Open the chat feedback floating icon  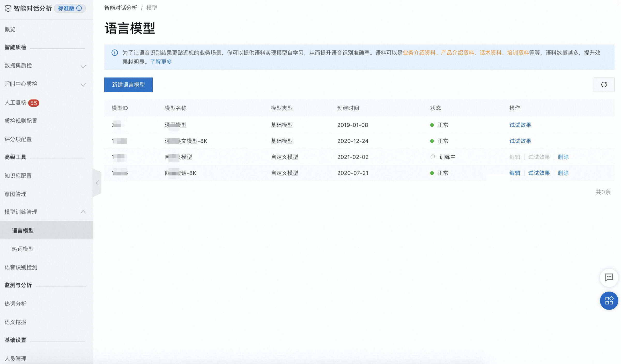[x=609, y=278]
